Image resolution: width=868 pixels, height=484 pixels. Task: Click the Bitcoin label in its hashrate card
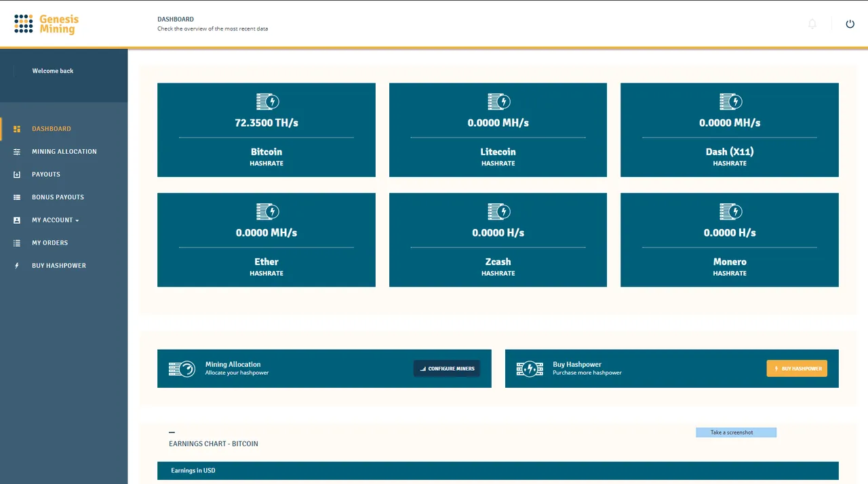(267, 152)
